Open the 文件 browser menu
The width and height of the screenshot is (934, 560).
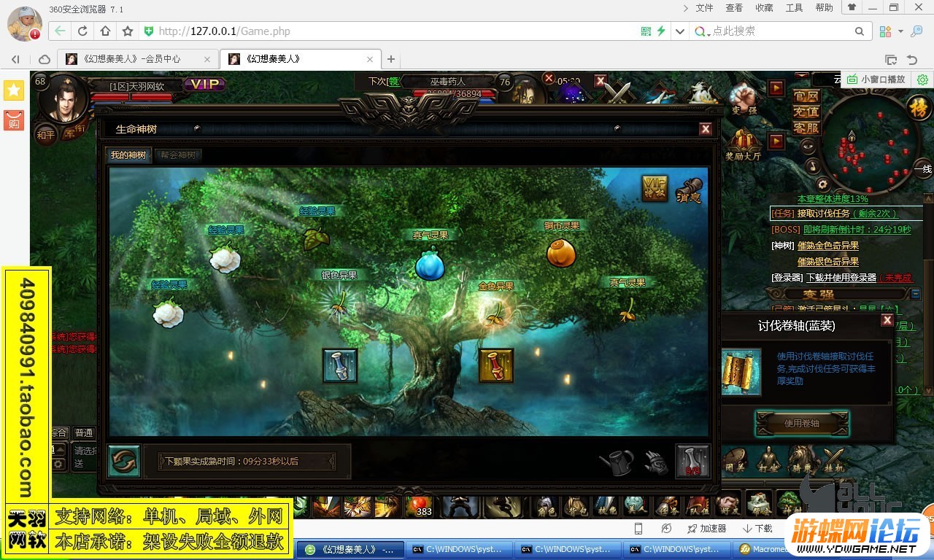point(704,8)
